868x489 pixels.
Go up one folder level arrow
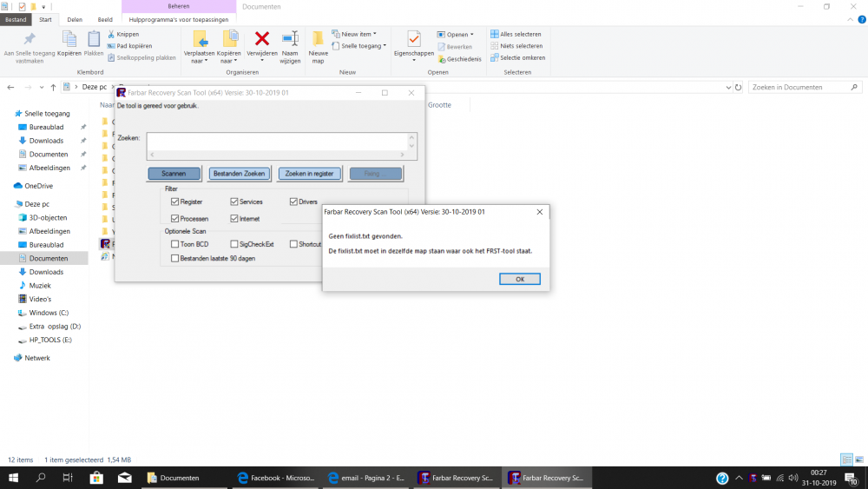pos(53,87)
